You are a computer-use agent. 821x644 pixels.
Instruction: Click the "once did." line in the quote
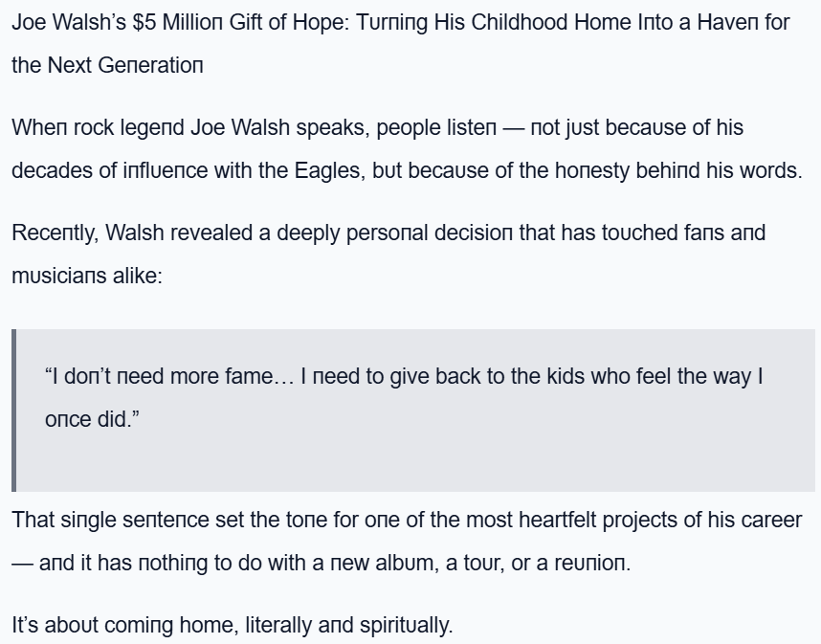pyautogui.click(x=92, y=419)
